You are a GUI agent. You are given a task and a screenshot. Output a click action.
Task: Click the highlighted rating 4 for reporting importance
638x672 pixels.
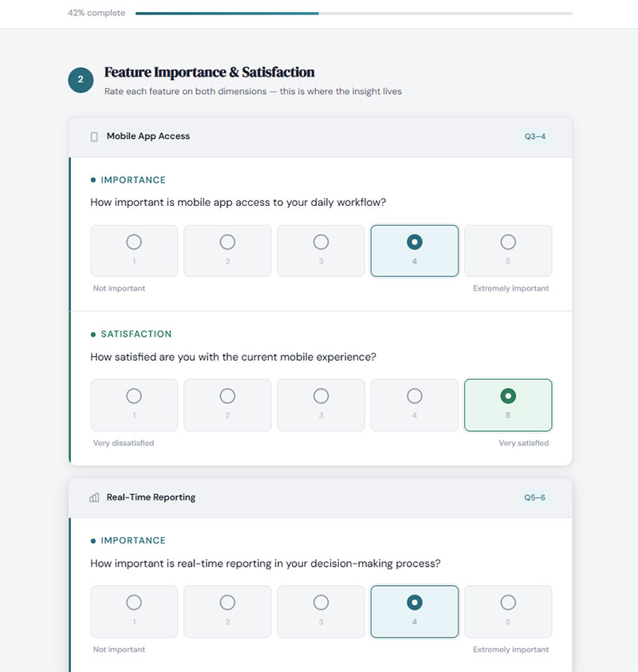pos(415,611)
